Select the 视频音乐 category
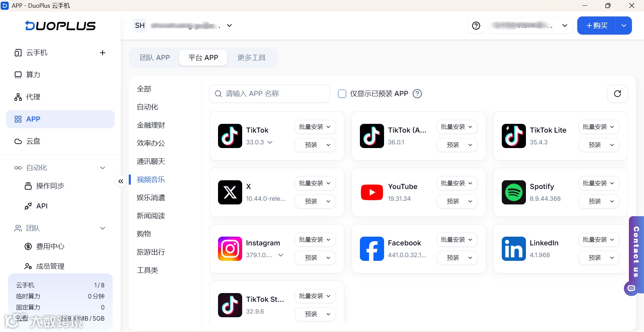 tap(151, 180)
